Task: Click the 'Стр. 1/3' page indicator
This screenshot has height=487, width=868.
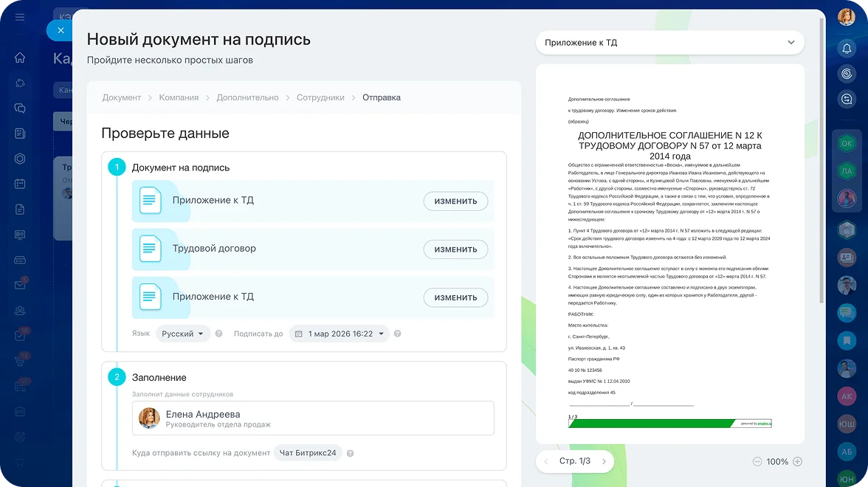Action: coord(574,461)
